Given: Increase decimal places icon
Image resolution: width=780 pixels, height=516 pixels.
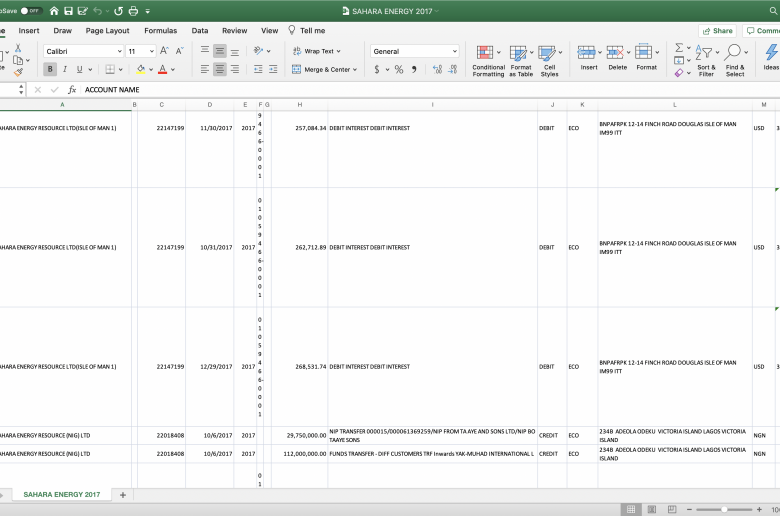Looking at the screenshot, I should [437, 70].
